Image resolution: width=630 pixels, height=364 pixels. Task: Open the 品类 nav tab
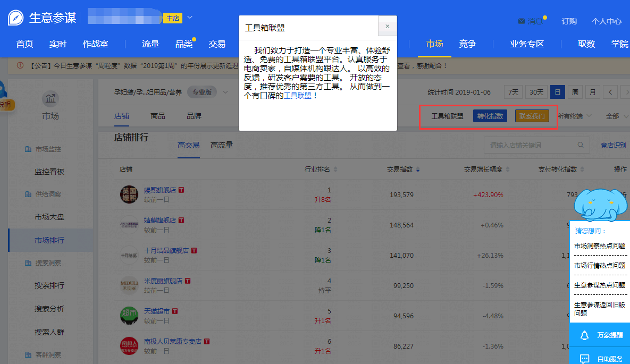[184, 44]
